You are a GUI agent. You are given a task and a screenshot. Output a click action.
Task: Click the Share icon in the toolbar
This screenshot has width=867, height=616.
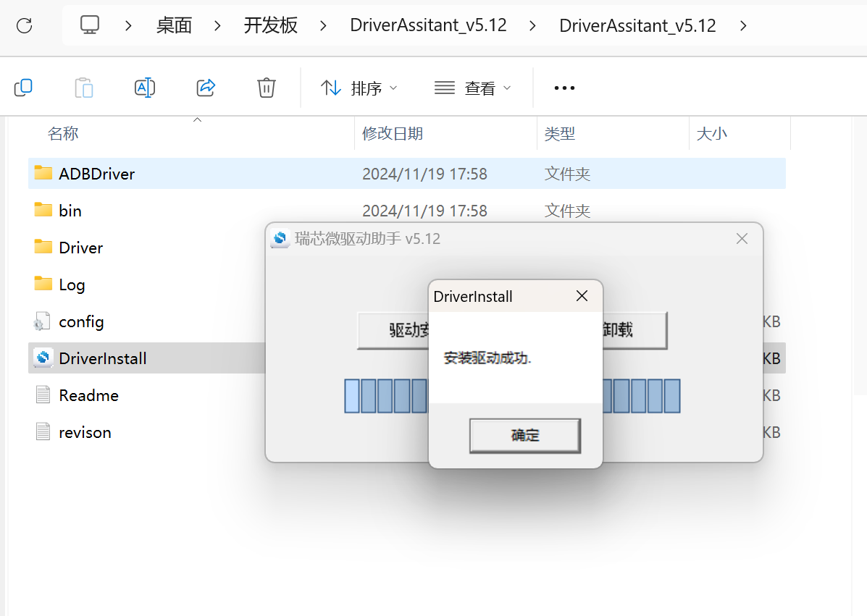point(205,87)
